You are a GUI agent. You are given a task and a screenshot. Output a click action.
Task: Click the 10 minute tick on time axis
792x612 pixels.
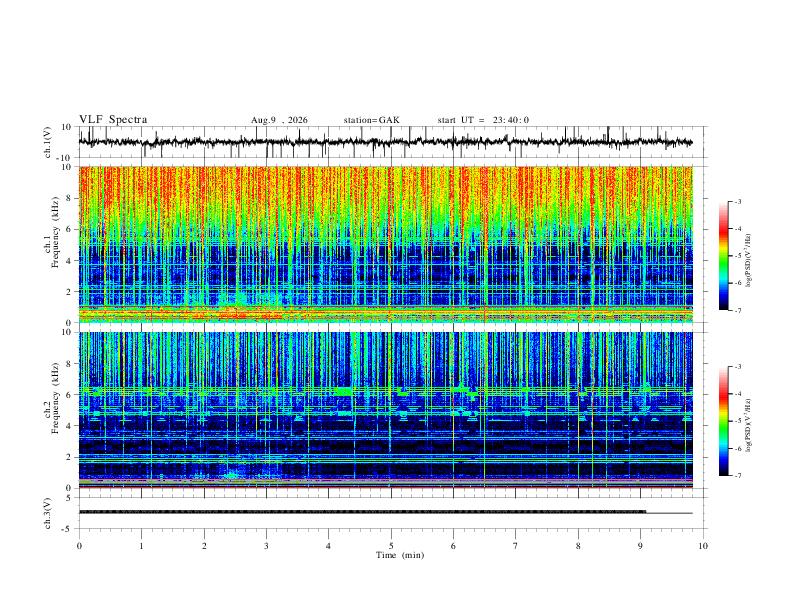coord(703,546)
